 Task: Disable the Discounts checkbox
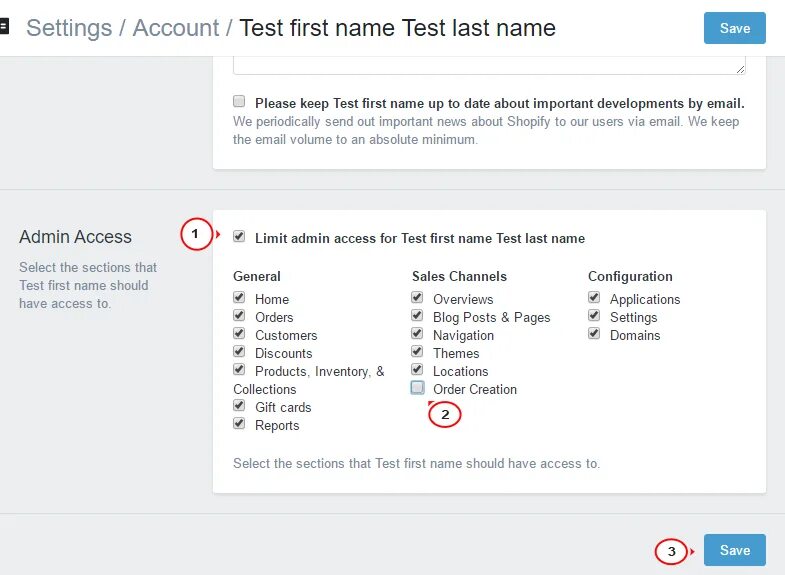[x=239, y=351]
